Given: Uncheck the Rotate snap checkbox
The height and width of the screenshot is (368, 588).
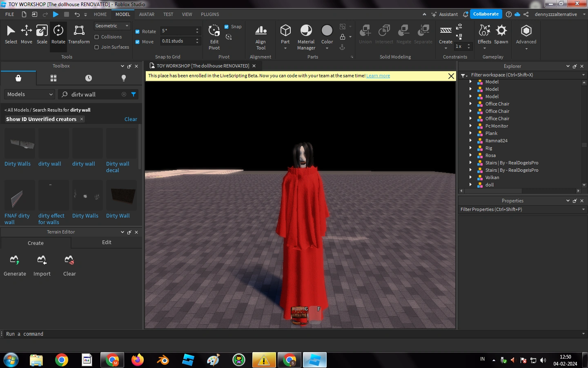Looking at the screenshot, I should tap(138, 31).
